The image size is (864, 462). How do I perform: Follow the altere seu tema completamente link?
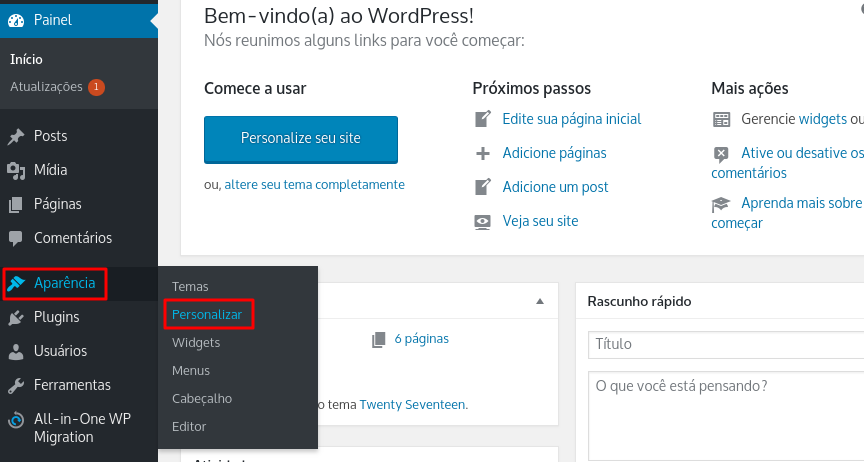(315, 185)
